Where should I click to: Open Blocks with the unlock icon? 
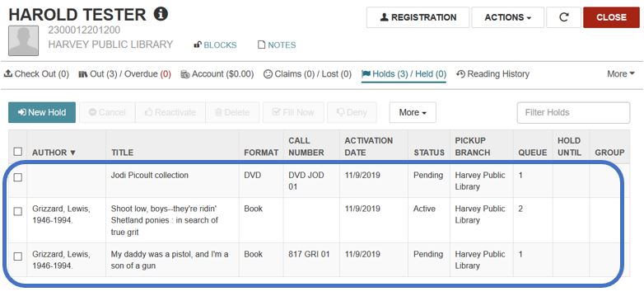point(215,45)
